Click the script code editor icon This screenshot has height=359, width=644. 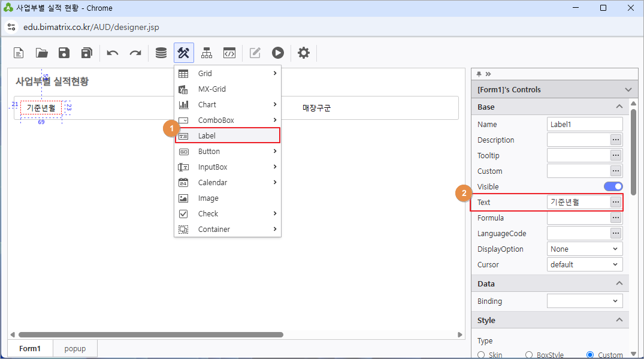click(x=229, y=53)
